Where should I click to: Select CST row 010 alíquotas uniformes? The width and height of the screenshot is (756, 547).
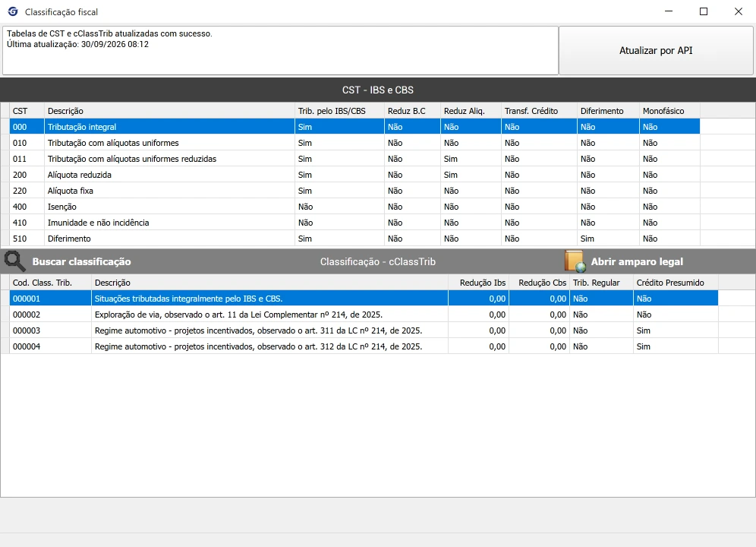354,143
